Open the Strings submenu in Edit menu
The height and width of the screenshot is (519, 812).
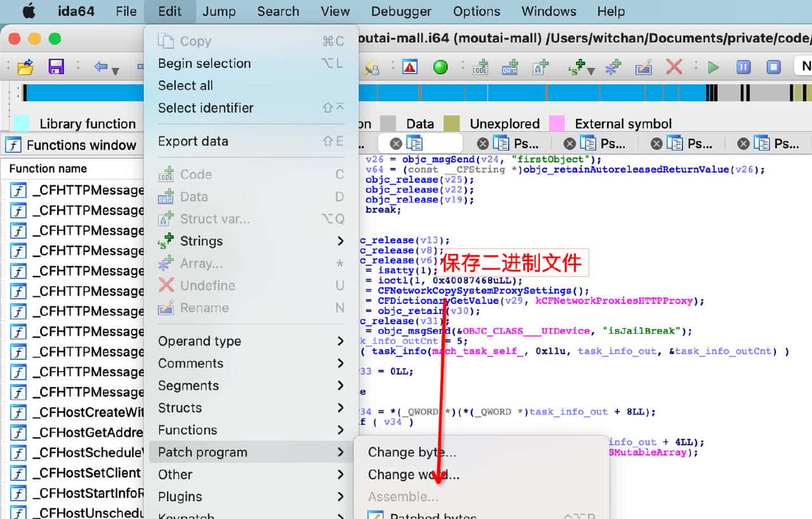200,241
